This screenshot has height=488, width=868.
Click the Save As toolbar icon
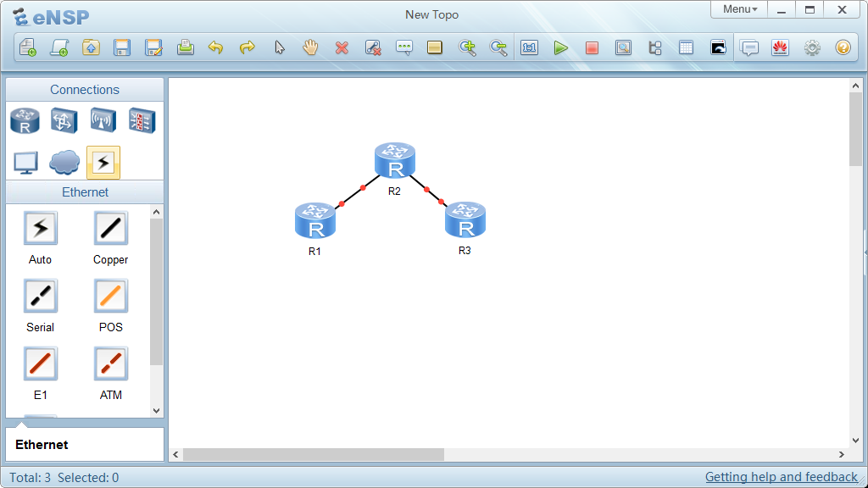(153, 47)
